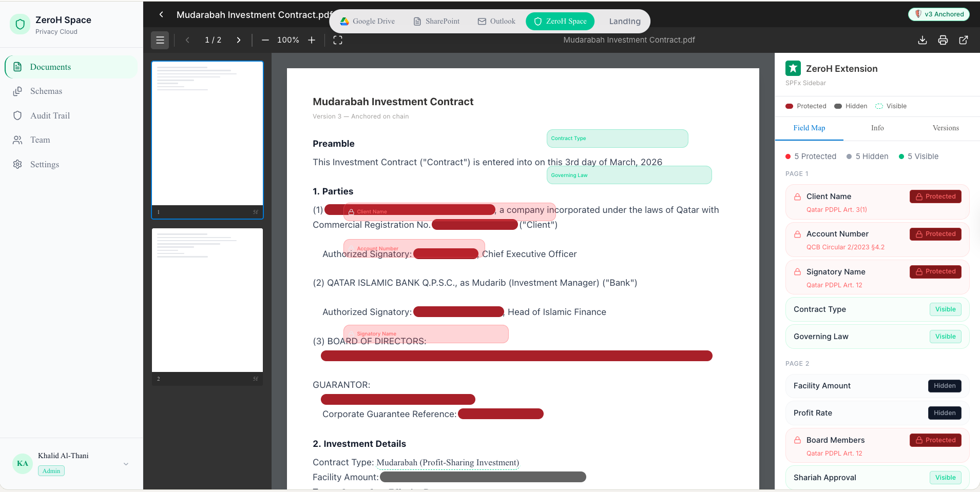Toggle the thumbnail sidebar hamburger button

(x=160, y=40)
